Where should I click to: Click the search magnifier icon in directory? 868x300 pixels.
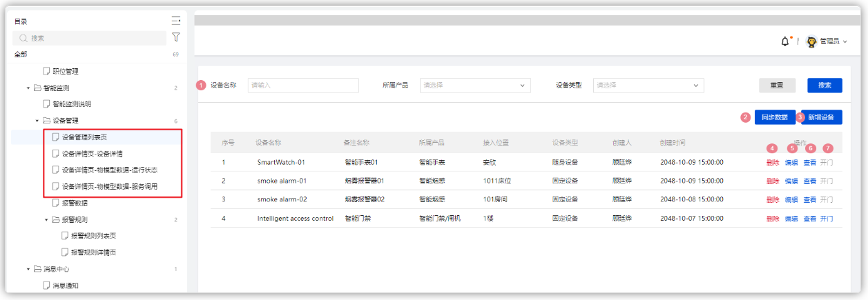[x=23, y=39]
